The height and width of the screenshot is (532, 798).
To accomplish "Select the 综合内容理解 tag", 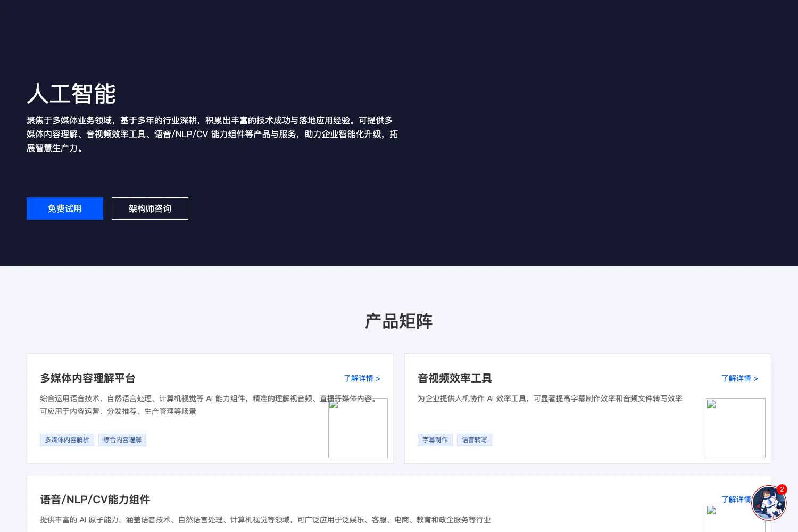I will click(122, 440).
